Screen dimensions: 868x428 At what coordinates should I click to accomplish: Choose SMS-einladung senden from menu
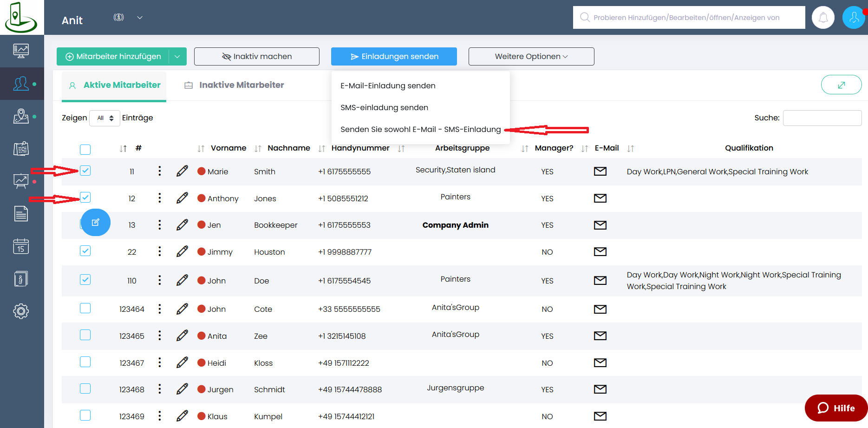click(x=384, y=107)
